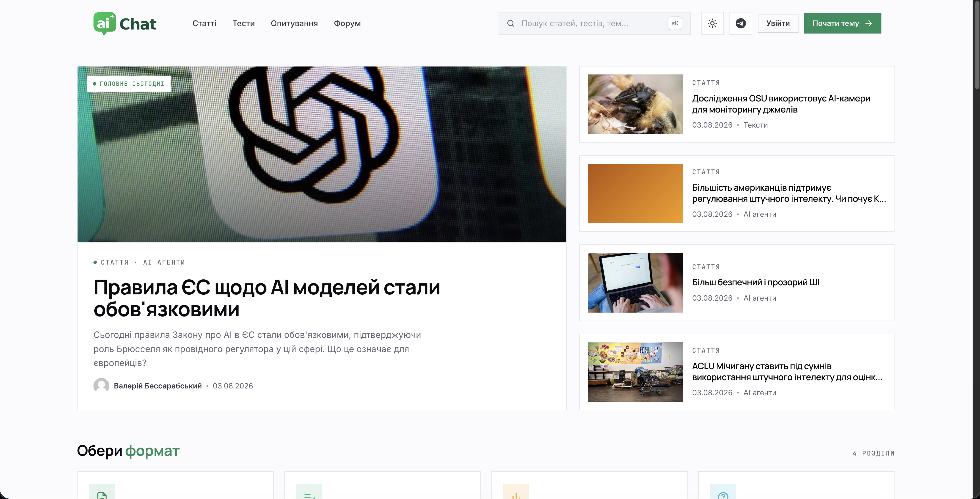This screenshot has width=980, height=499.
Task: Click the 4 розділи label
Action: point(873,453)
